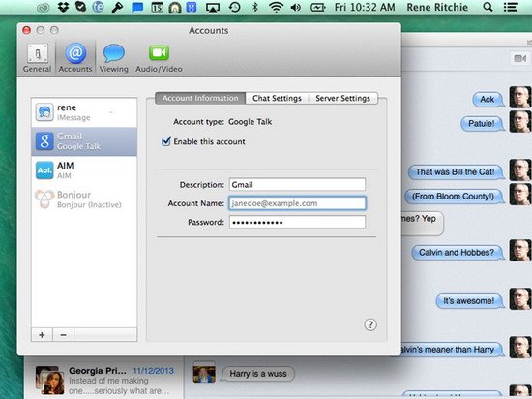Remove the selected account with minus button
The image size is (532, 399).
(63, 335)
